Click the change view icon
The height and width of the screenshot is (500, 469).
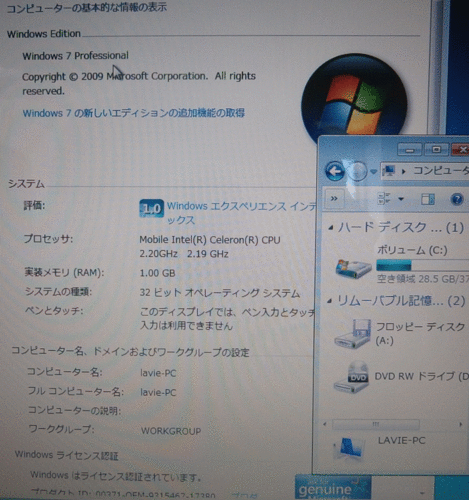[384, 199]
